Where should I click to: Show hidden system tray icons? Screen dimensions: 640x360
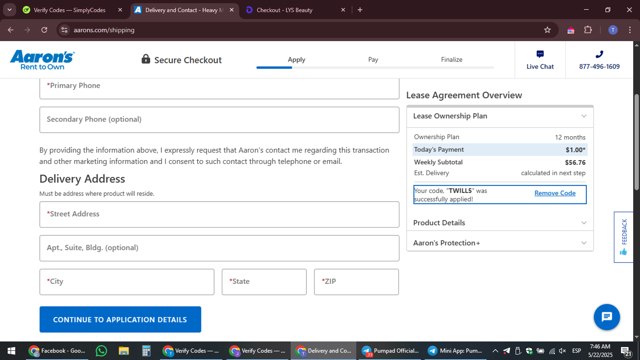tap(495, 351)
